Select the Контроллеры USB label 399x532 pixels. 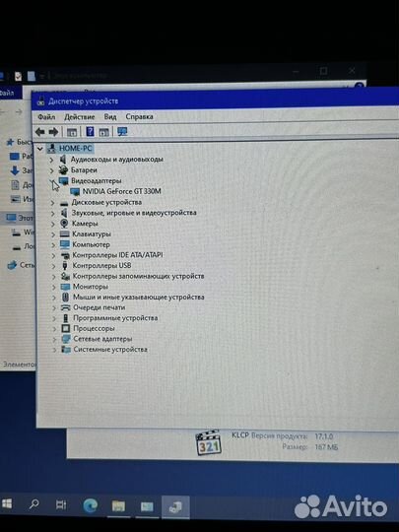coord(101,266)
